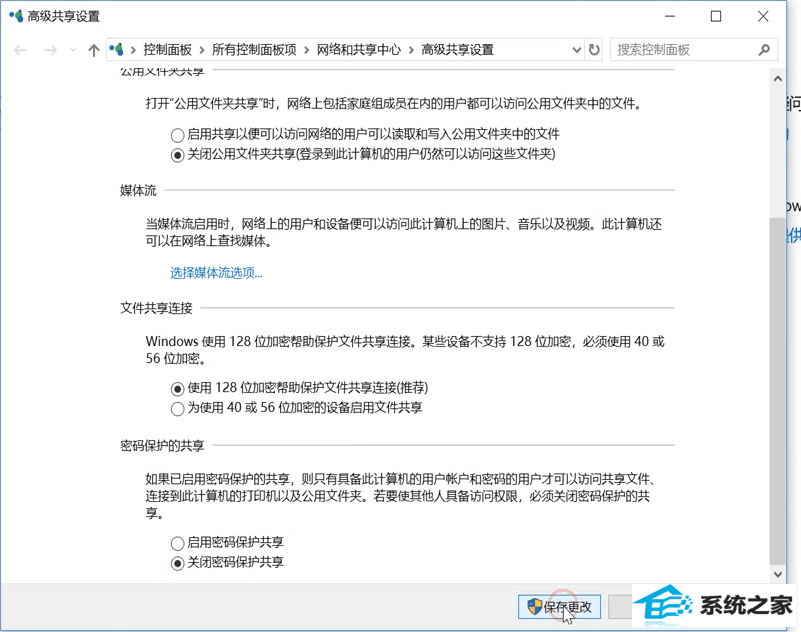Expand the chevron before 控制面板 breadcrumb
Screen dimensions: 801x632
pos(133,50)
